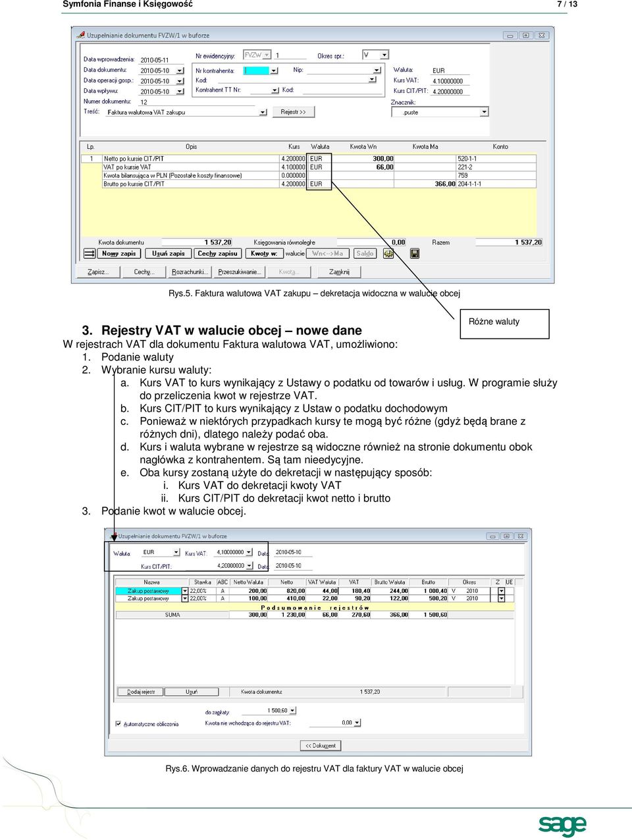This screenshot has height=840, width=632.
Task: Click the Wn<-->Ma button
Action: [x=328, y=254]
